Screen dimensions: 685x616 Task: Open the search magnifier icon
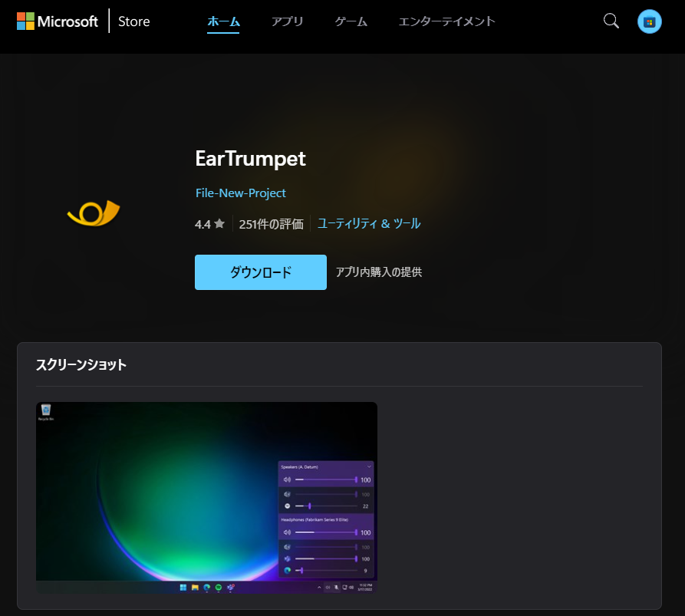[x=611, y=21]
